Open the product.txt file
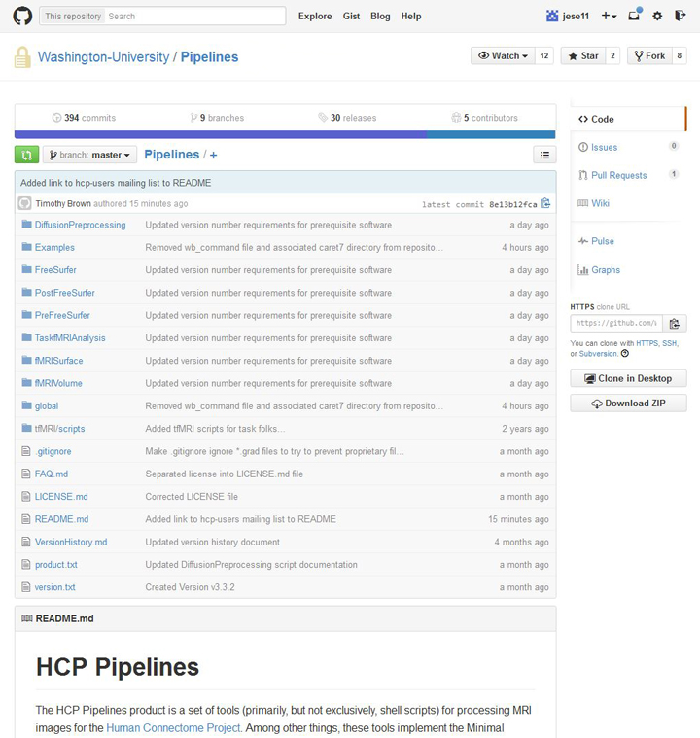Image resolution: width=700 pixels, height=738 pixels. pyautogui.click(x=56, y=564)
